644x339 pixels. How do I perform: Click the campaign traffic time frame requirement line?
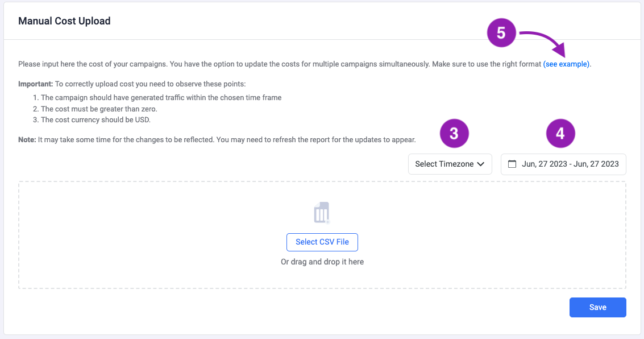(161, 98)
